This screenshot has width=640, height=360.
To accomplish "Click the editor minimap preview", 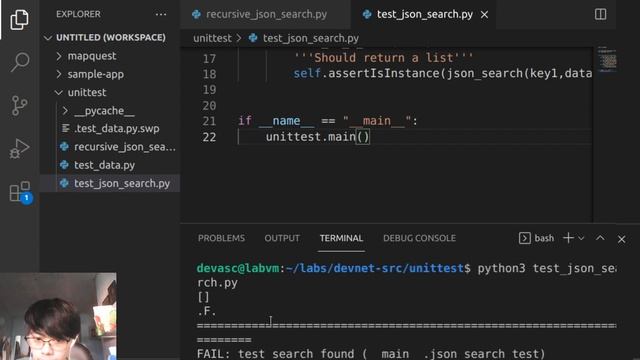I will pyautogui.click(x=607, y=59).
